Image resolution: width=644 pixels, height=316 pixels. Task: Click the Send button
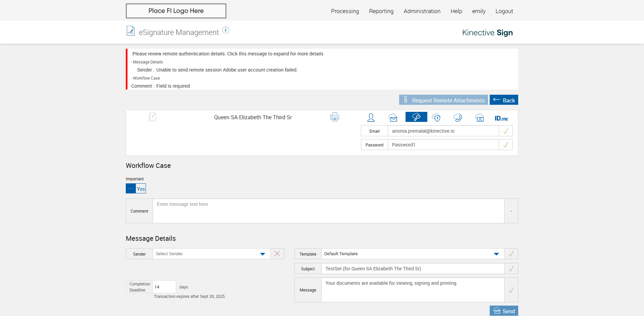[x=504, y=311]
